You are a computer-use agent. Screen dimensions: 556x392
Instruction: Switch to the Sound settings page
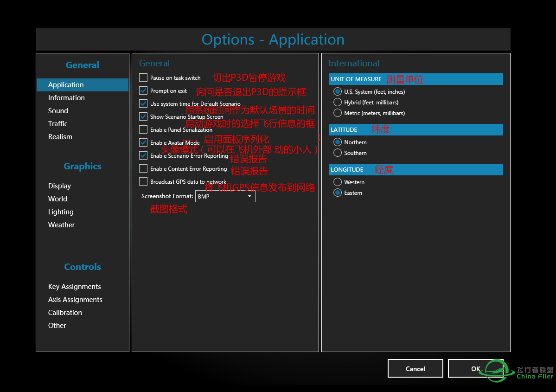tap(58, 110)
